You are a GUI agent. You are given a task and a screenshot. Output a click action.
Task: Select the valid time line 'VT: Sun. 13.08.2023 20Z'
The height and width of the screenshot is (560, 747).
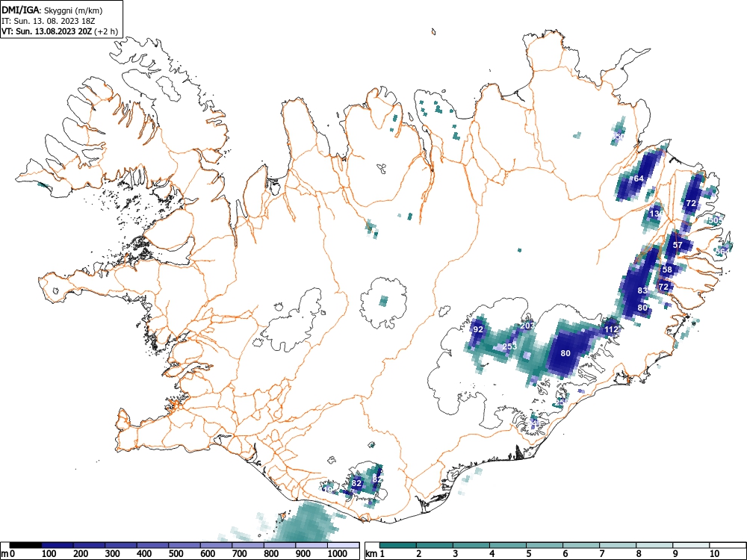47,31
